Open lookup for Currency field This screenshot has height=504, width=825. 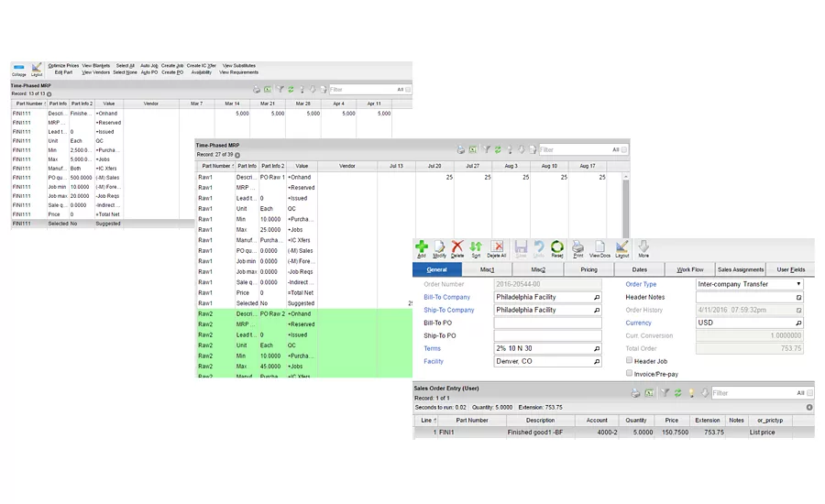click(x=798, y=323)
